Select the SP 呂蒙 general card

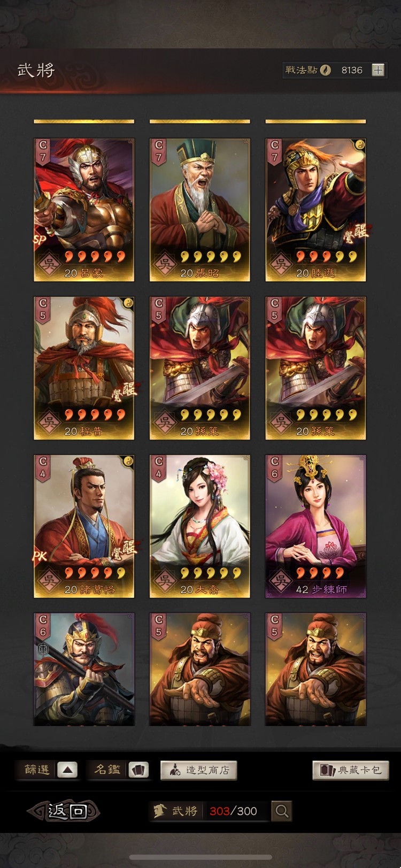coord(84,210)
